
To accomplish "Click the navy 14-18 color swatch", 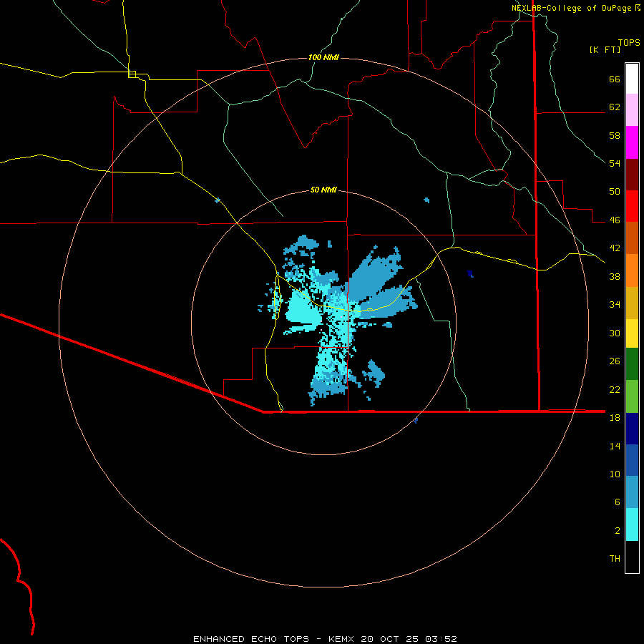I will pyautogui.click(x=632, y=429).
